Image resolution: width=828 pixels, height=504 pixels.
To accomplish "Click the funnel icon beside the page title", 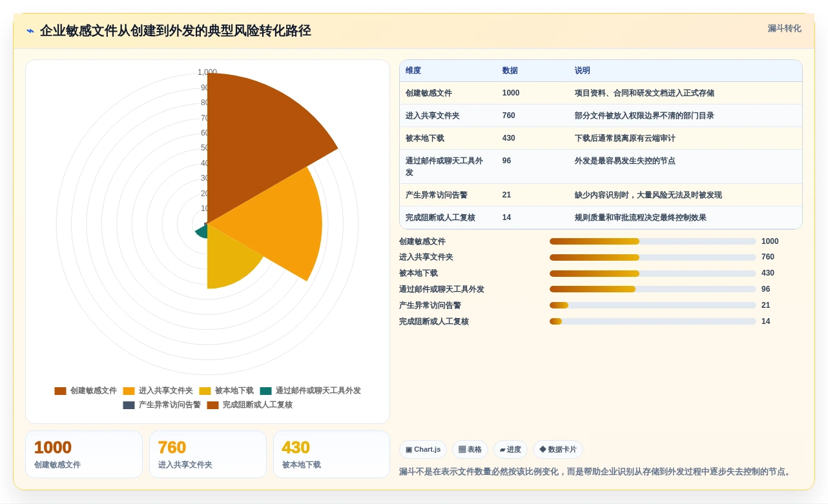I will coord(30,31).
